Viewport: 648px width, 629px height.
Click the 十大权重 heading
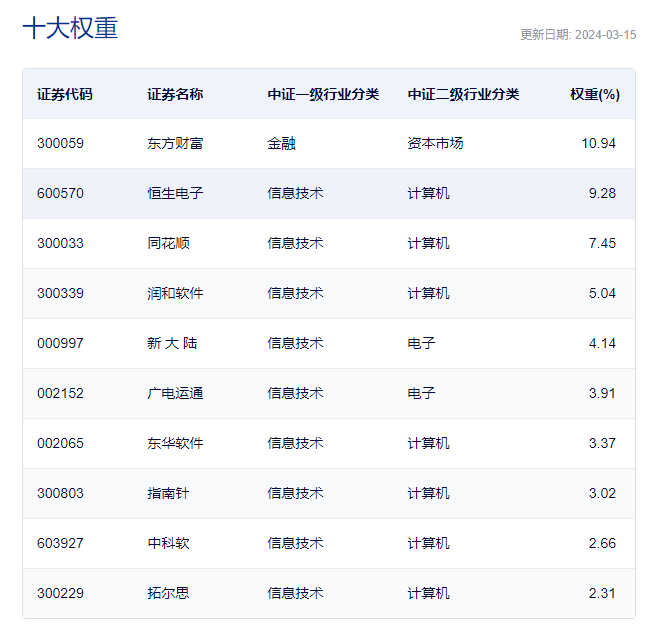[x=70, y=28]
